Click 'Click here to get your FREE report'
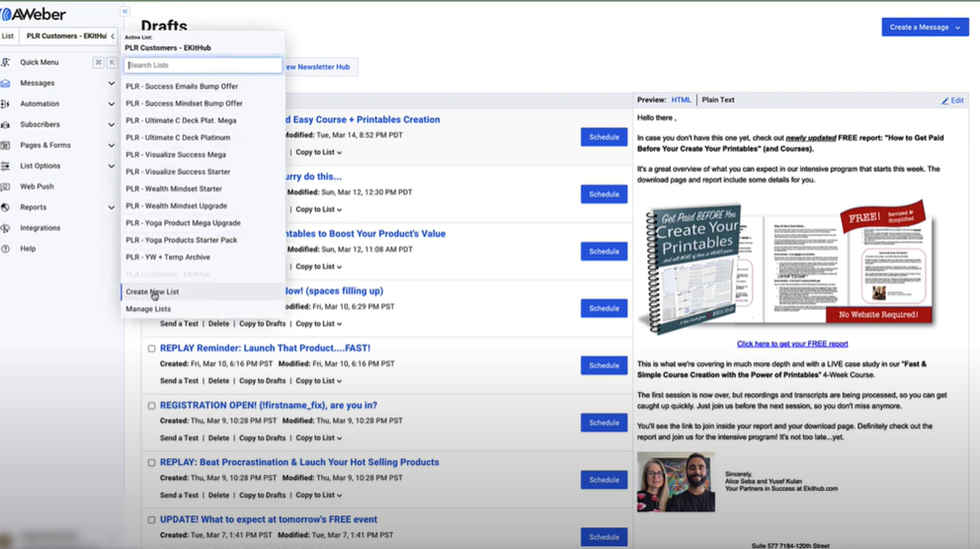This screenshot has height=549, width=980. coord(792,344)
